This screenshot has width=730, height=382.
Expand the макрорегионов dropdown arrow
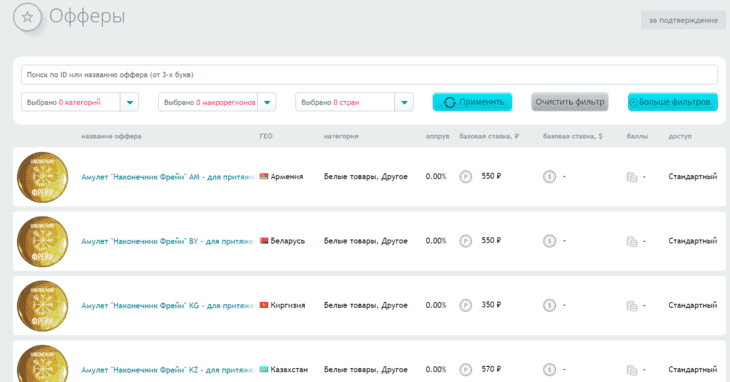tap(267, 102)
